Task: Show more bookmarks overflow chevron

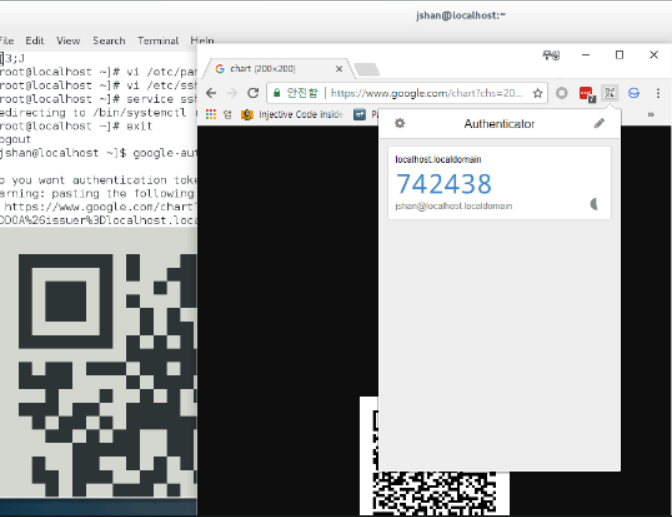Action: click(x=651, y=114)
